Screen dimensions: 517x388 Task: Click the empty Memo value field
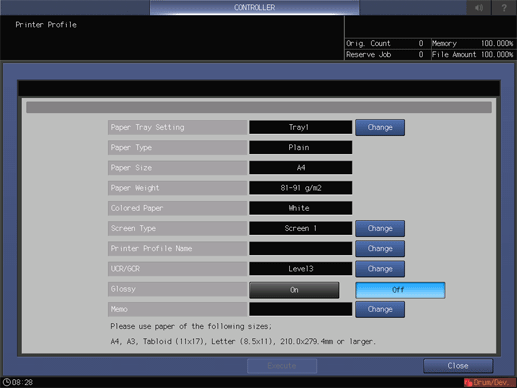[300, 309]
